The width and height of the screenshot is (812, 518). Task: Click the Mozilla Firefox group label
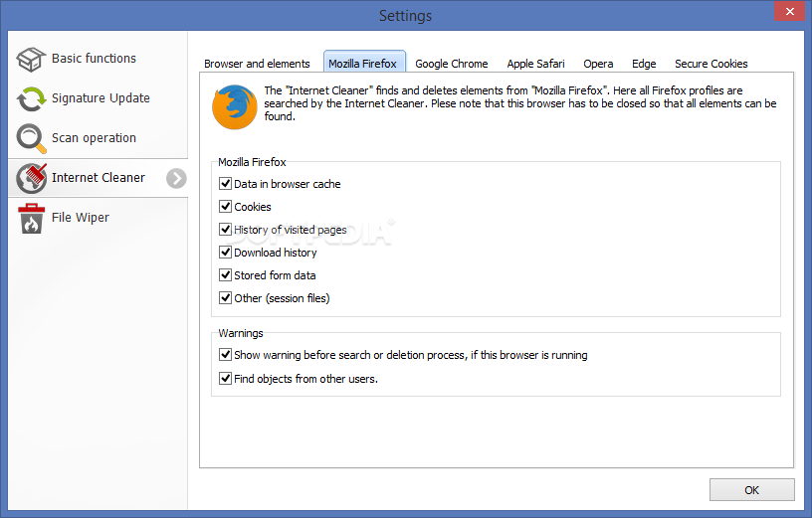coord(252,162)
